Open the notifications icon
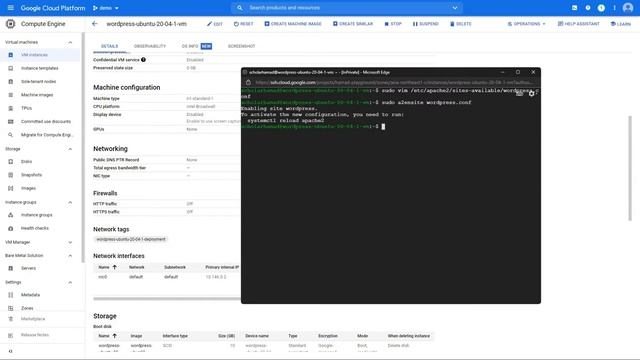 tap(601, 8)
